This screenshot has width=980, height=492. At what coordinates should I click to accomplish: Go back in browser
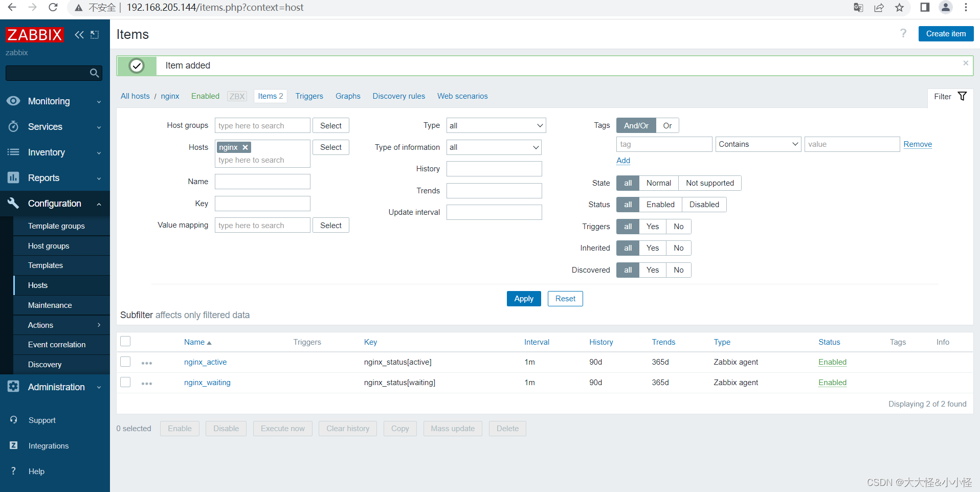pos(12,7)
